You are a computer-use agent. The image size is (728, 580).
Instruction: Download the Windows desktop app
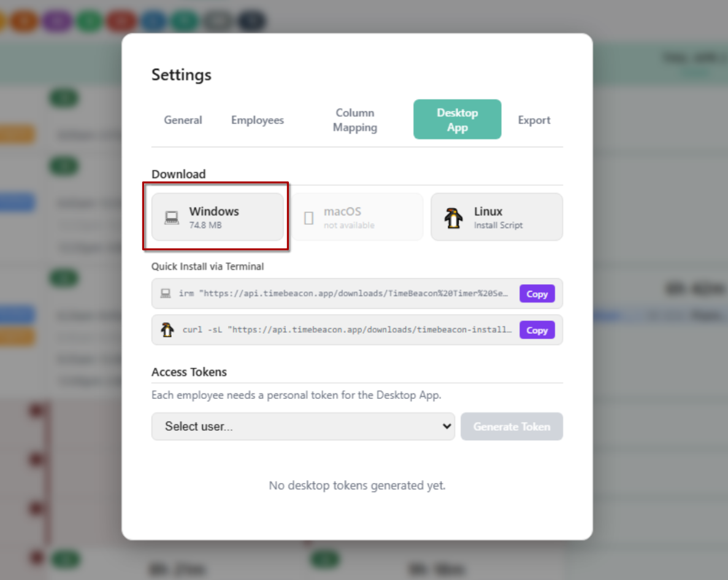tap(216, 217)
